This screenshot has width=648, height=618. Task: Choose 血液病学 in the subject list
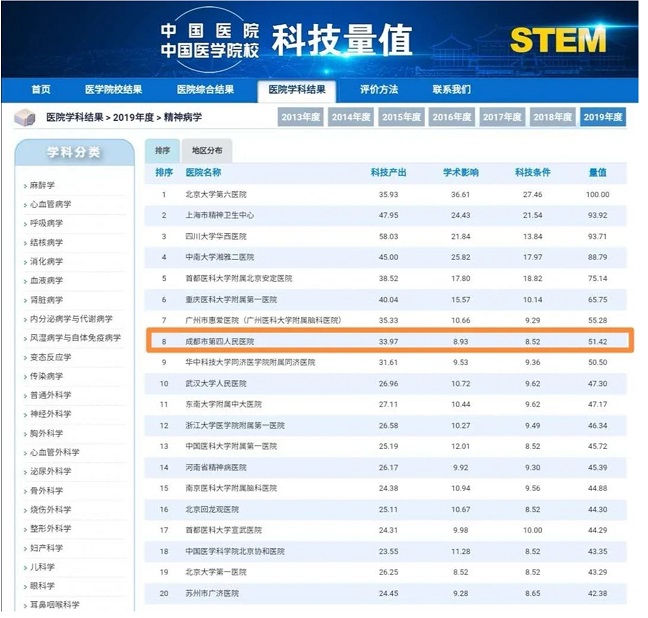(46, 280)
